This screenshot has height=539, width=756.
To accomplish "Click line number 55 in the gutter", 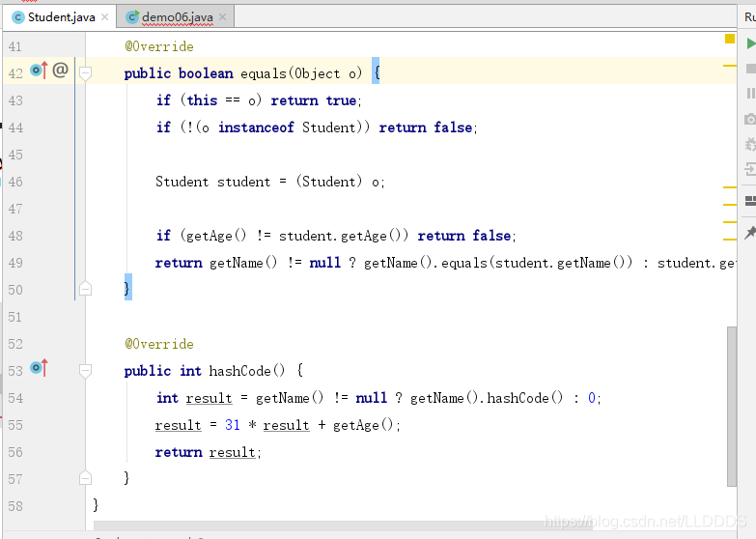I will coord(15,425).
